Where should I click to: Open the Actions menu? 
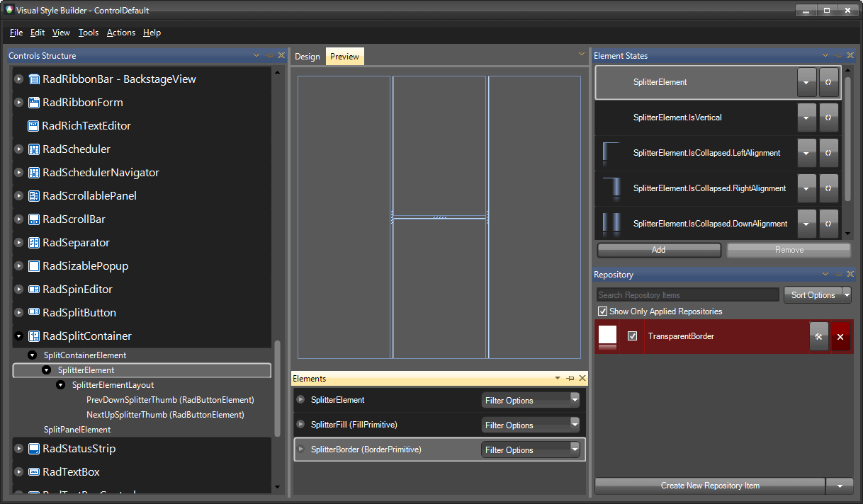click(x=120, y=33)
